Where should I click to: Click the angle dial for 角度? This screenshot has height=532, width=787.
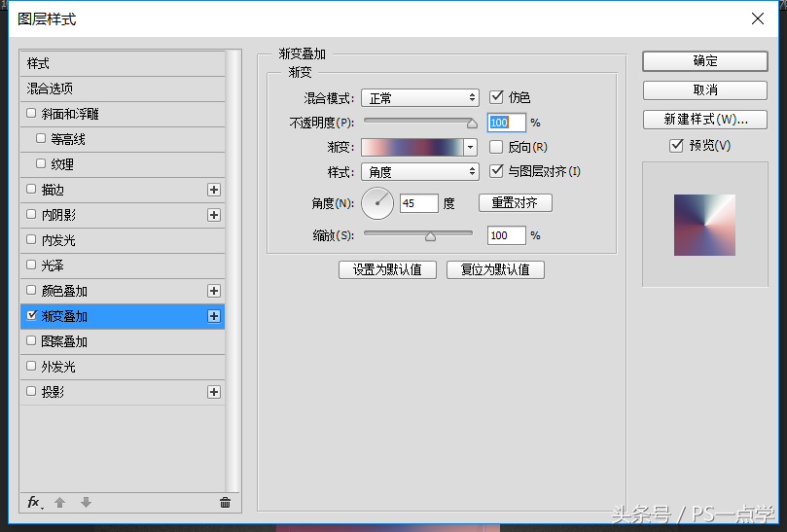click(x=377, y=203)
